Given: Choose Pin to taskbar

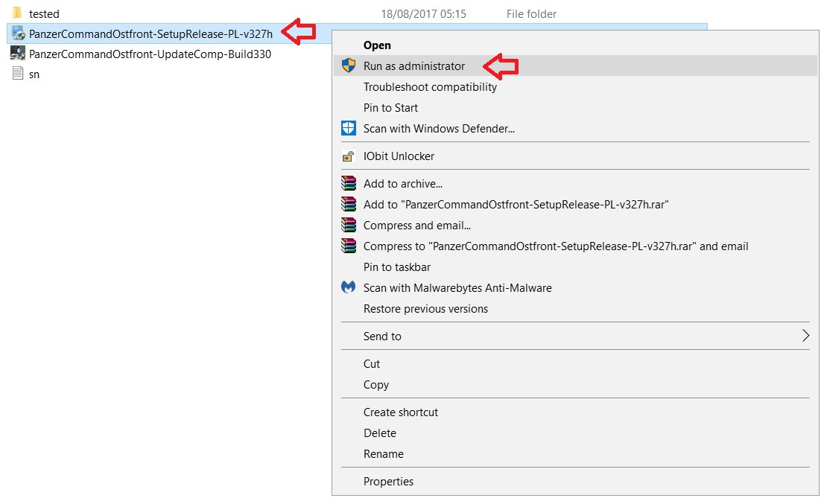Looking at the screenshot, I should click(397, 267).
